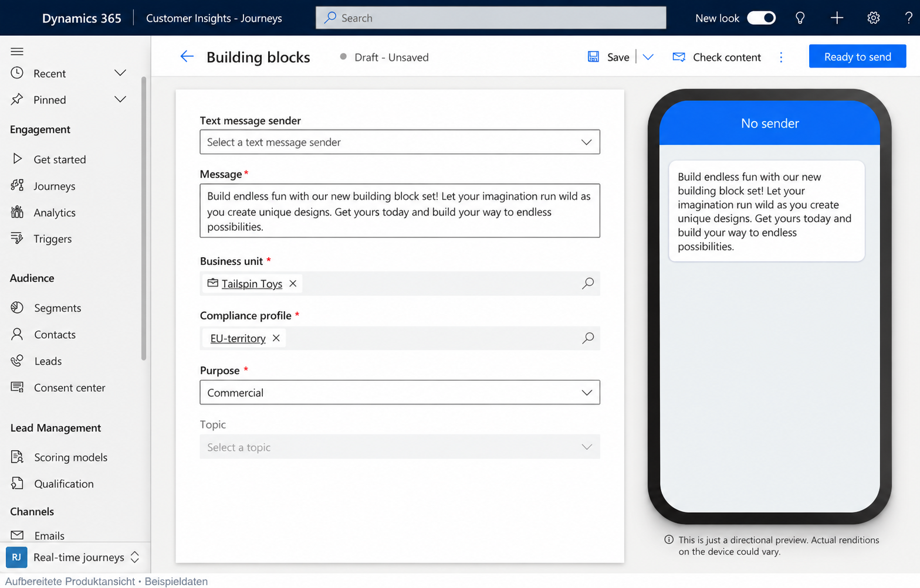Open Qualification in sidebar

[x=63, y=484]
